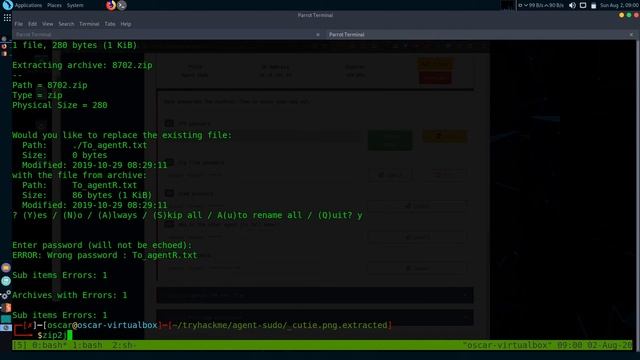Image resolution: width=640 pixels, height=360 pixels.
Task: Open the light-blue dock icon at bottom
Action: (6, 327)
